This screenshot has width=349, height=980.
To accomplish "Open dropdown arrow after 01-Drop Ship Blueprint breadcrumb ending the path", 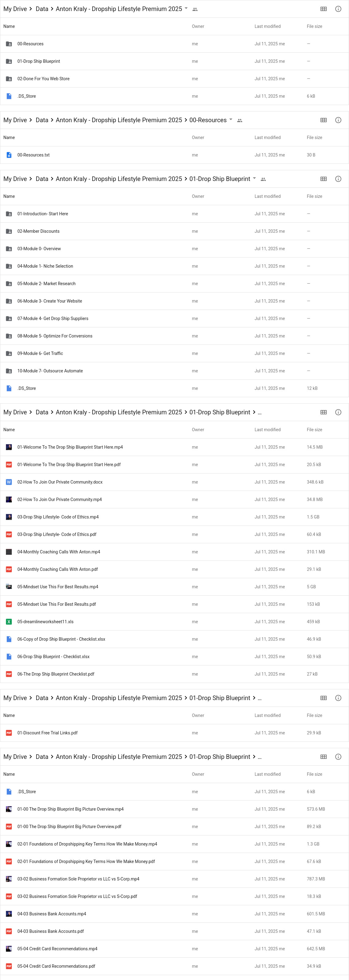I will (x=254, y=178).
